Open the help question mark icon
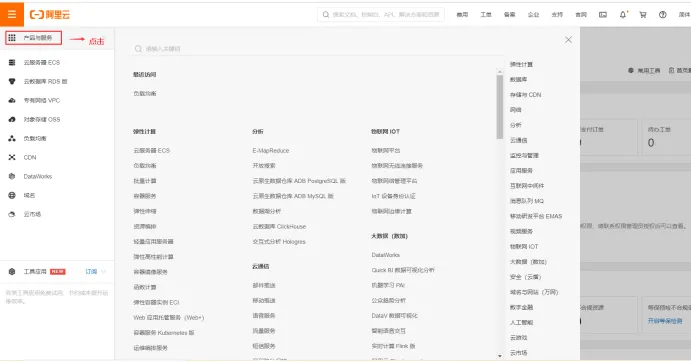691x362 pixels. pyautogui.click(x=662, y=15)
